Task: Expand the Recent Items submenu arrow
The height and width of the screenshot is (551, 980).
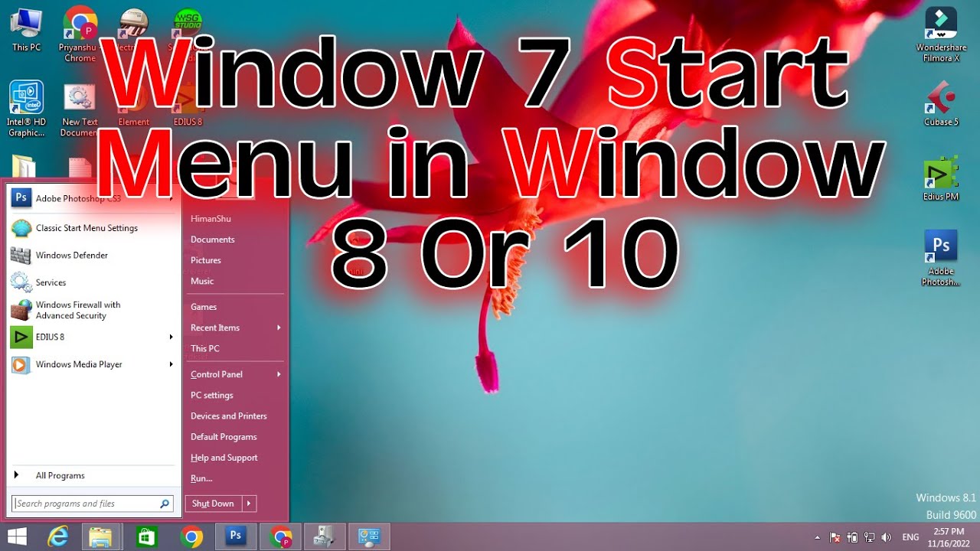Action: [x=279, y=328]
